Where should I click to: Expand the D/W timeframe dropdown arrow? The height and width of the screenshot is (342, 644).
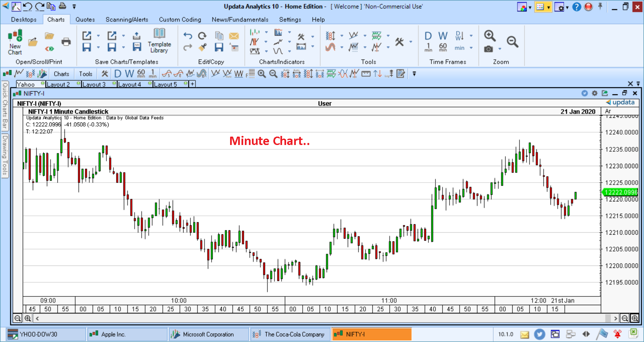click(471, 36)
